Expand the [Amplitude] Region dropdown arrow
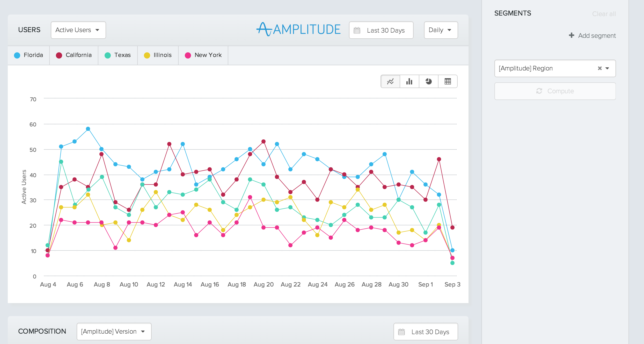The image size is (644, 344). 607,68
